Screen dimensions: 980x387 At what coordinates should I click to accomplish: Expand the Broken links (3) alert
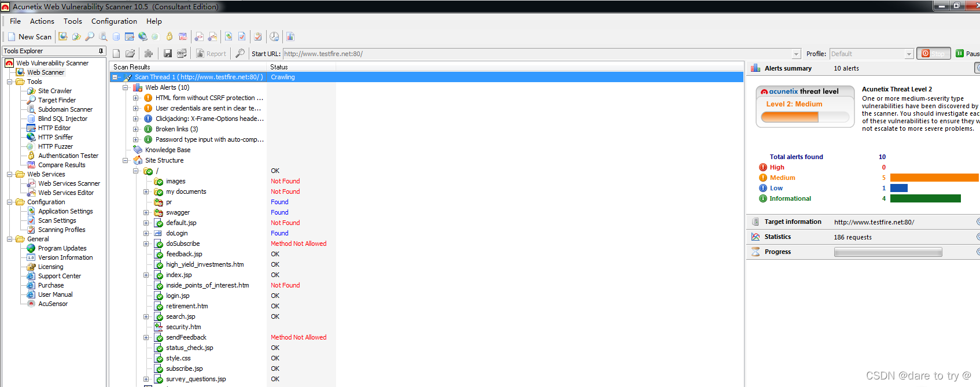tap(135, 129)
